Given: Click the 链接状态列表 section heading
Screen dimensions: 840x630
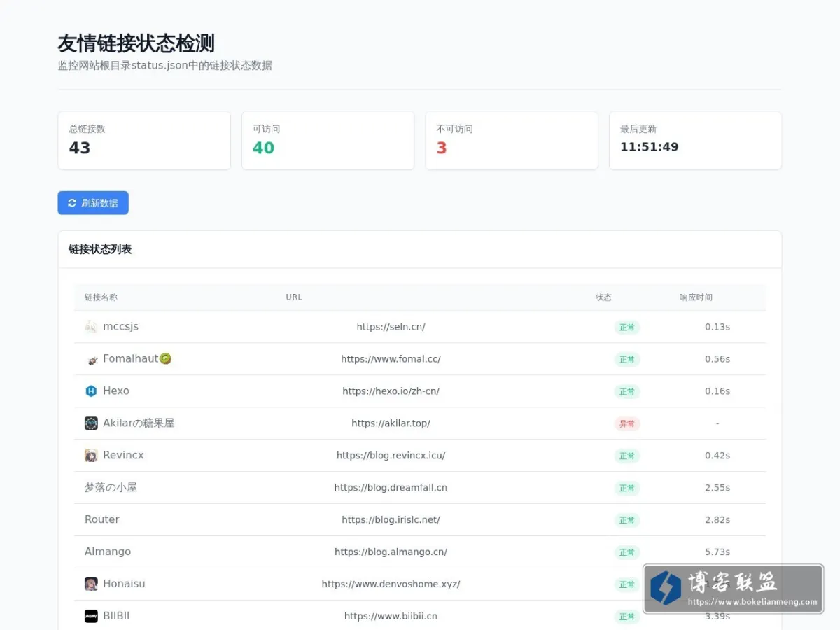Looking at the screenshot, I should pos(100,249).
